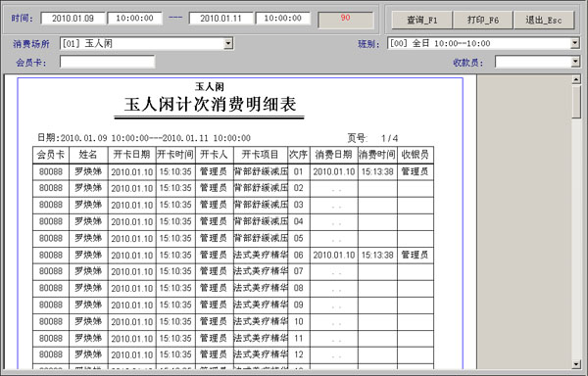Click the report title 玉人闲计次消费明细表
588x376 pixels.
pyautogui.click(x=210, y=105)
